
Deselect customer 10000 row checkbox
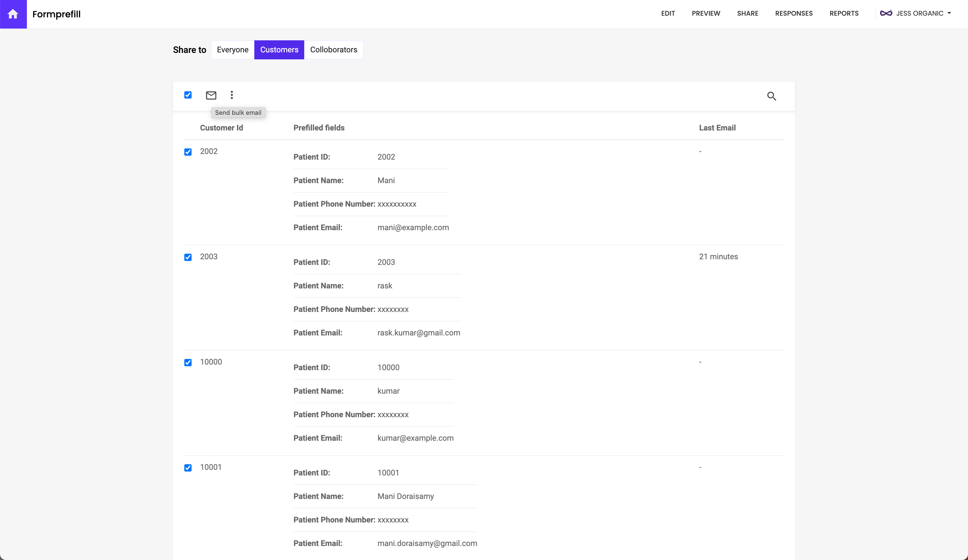point(188,363)
